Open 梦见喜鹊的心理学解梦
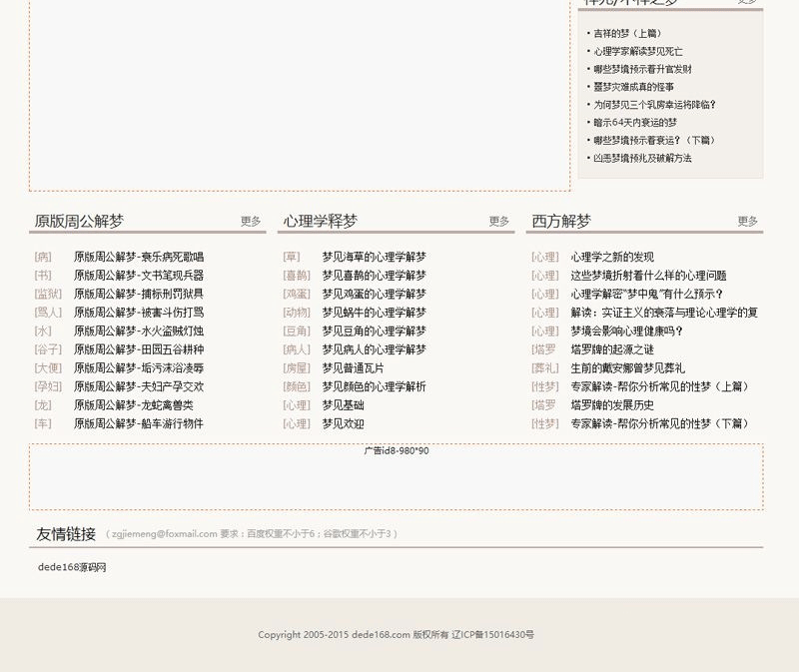 374,276
